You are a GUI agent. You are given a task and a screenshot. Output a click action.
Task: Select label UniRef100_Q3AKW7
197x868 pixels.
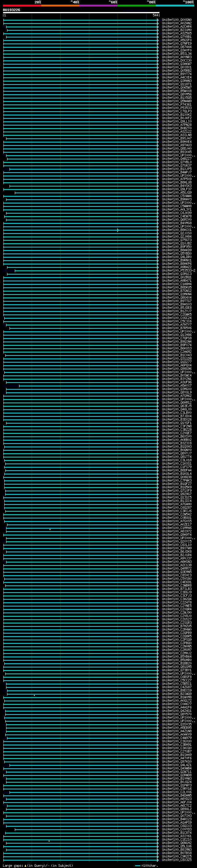tap(177, 64)
